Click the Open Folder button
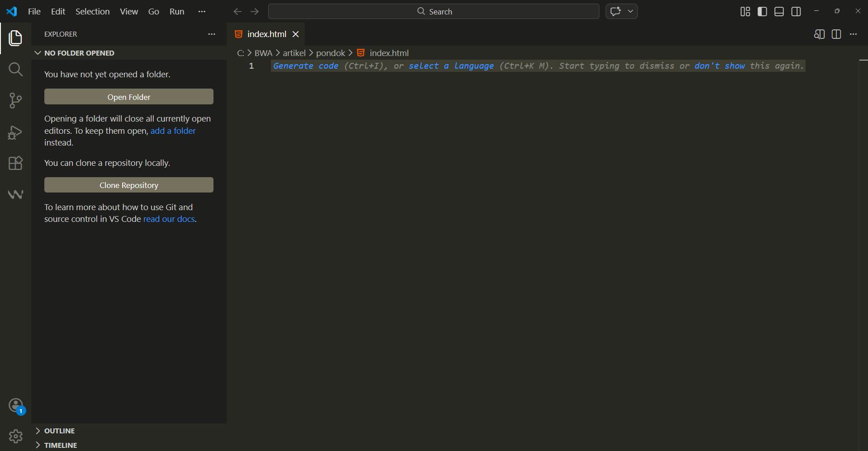 point(129,97)
